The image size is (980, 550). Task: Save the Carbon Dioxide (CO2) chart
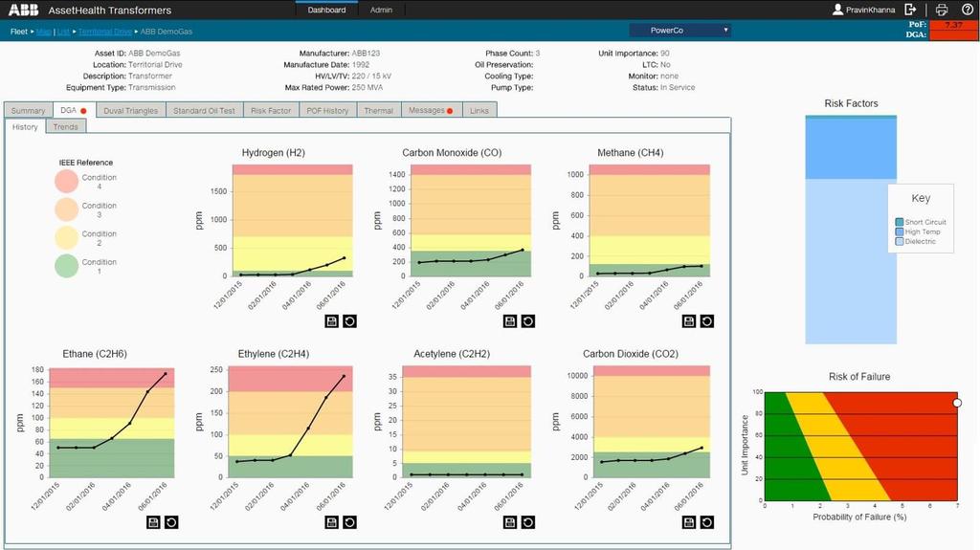(x=689, y=522)
